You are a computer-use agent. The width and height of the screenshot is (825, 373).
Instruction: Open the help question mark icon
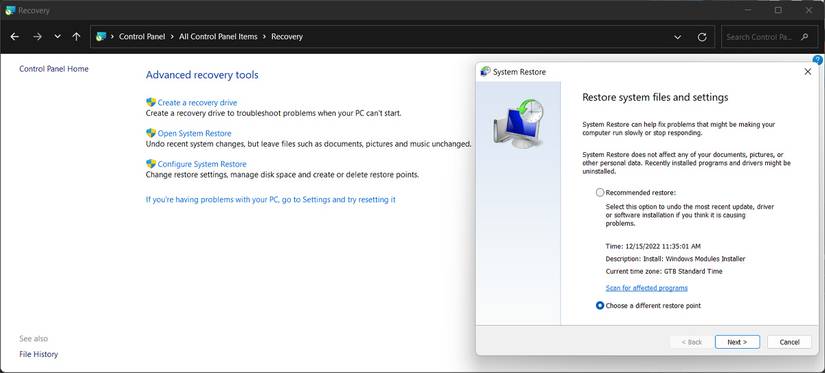(818, 60)
